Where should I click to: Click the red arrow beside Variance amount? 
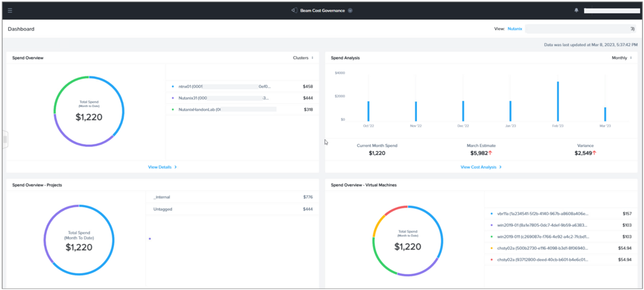click(x=594, y=153)
